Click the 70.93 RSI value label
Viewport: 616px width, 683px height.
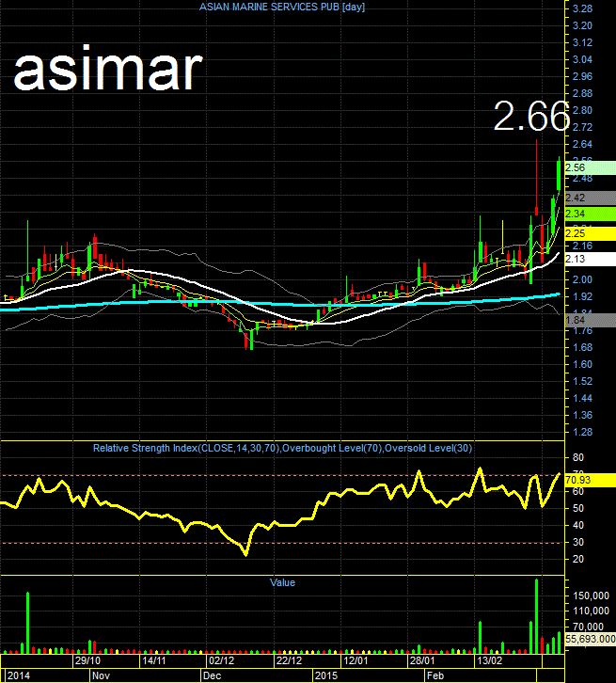tap(590, 480)
